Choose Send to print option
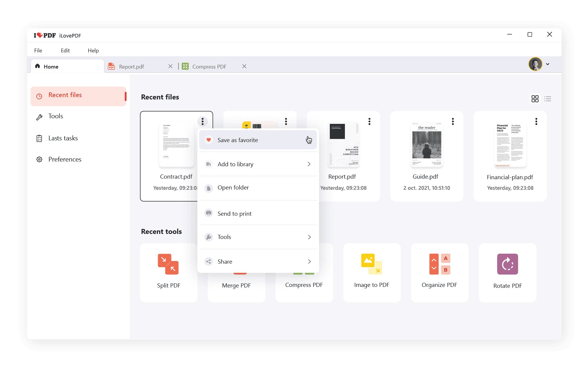The image size is (588, 369). [234, 214]
